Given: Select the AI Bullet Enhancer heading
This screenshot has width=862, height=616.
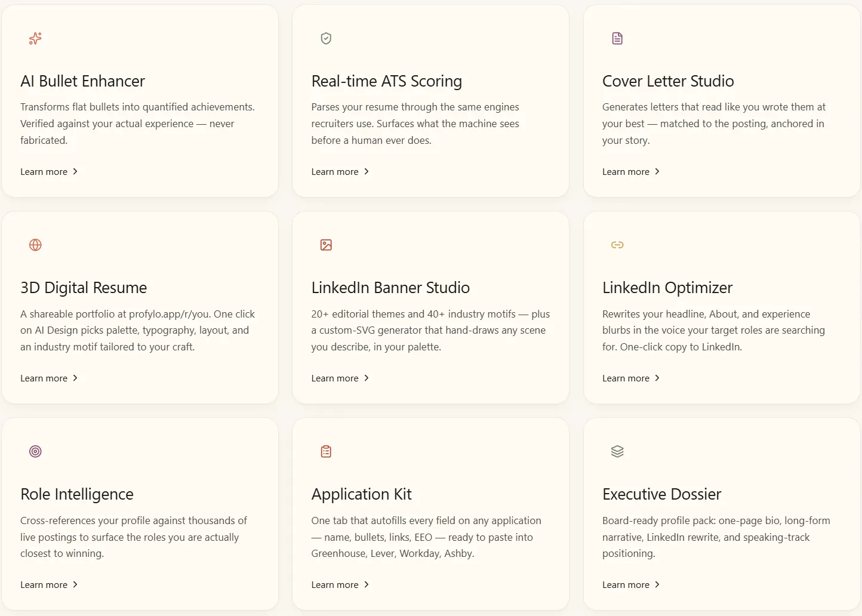Looking at the screenshot, I should (x=82, y=81).
